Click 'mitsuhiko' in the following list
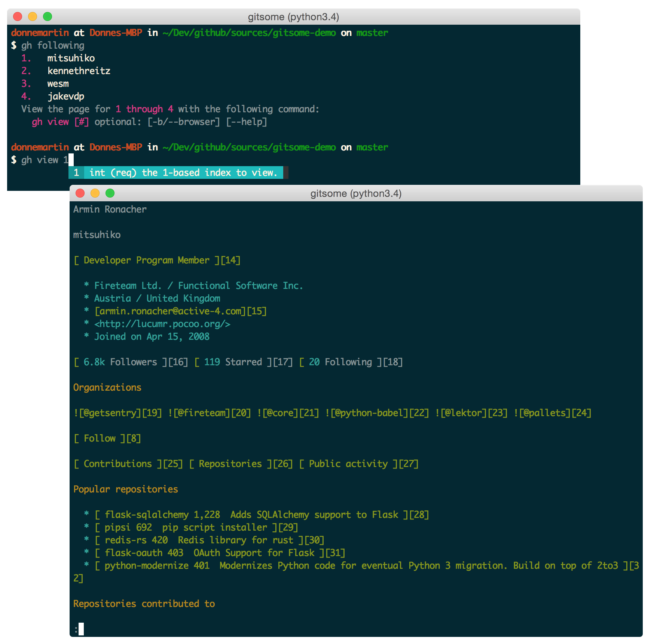 tap(71, 58)
